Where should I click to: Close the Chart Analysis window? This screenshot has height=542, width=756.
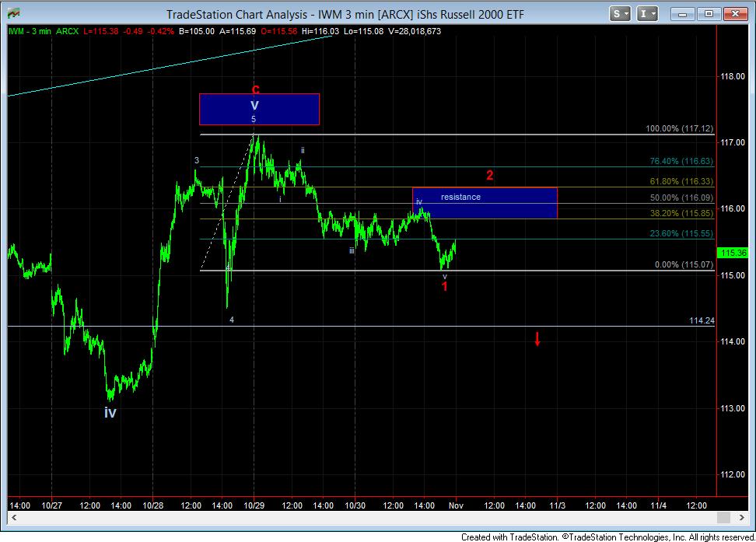tap(735, 14)
